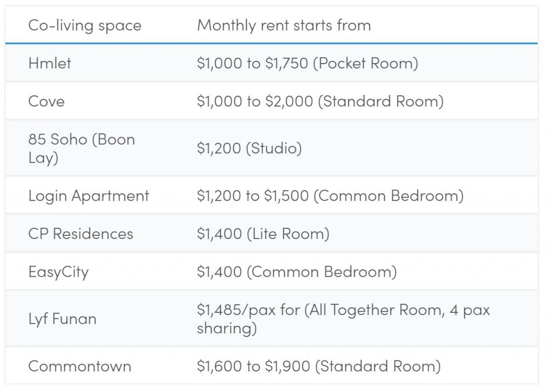
Task: Select the 85 Soho (Boon Lay) name
Action: click(x=81, y=149)
